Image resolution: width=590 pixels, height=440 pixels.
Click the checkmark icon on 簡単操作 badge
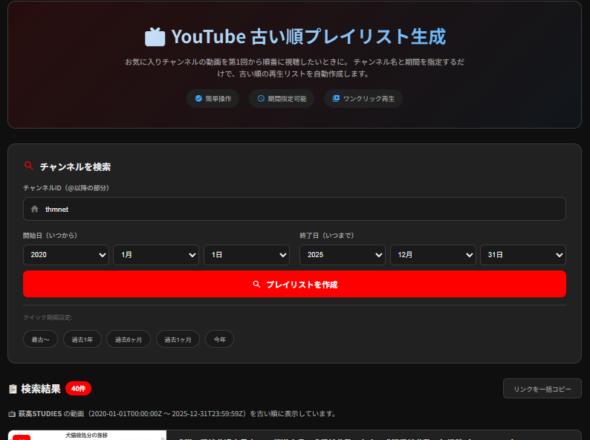pos(199,99)
